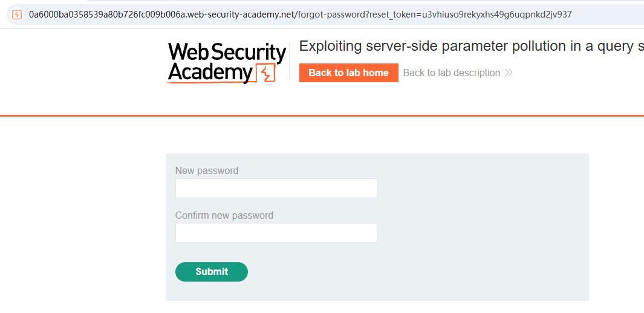Go back via Back to lab home
Screen dimensions: 644x313
(349, 73)
